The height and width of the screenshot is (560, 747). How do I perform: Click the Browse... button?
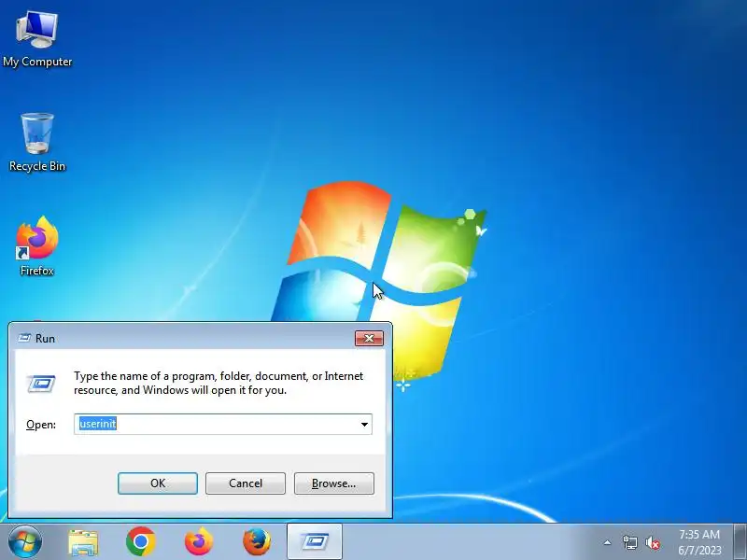click(x=334, y=483)
